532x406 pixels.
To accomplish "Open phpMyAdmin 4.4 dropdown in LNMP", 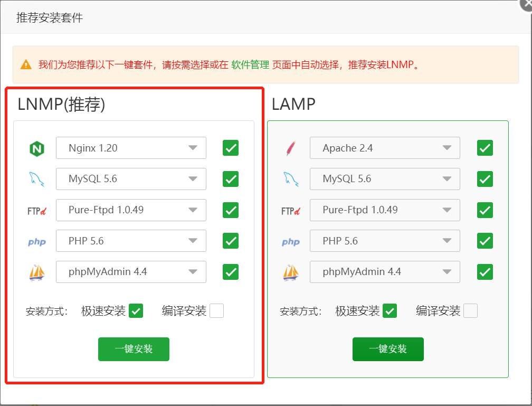I will tap(131, 271).
